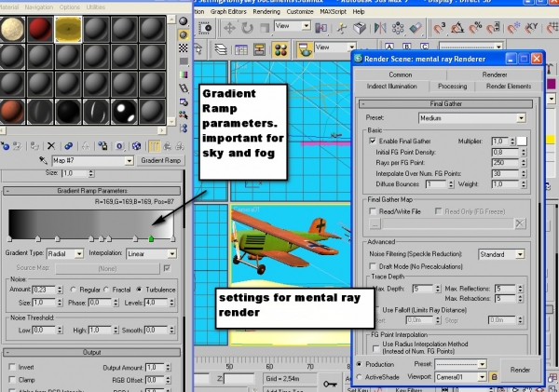Click the Mirror tool icon
The height and width of the screenshot is (392, 559).
pos(380,28)
